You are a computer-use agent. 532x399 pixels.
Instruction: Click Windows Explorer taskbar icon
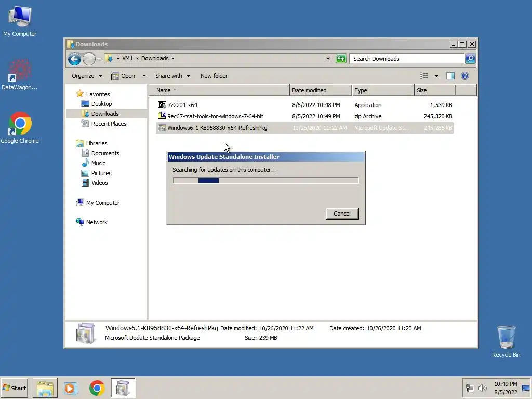[x=45, y=388]
